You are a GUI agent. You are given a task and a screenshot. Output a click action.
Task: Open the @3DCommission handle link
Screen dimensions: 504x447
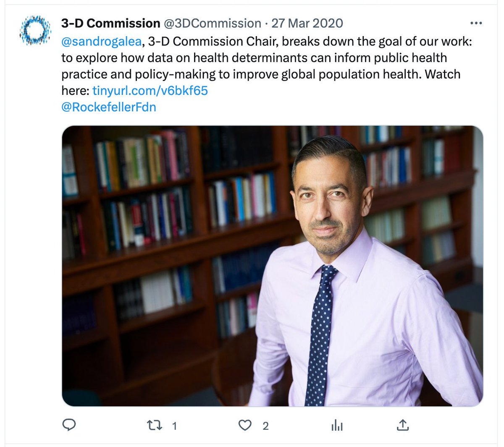tap(212, 24)
